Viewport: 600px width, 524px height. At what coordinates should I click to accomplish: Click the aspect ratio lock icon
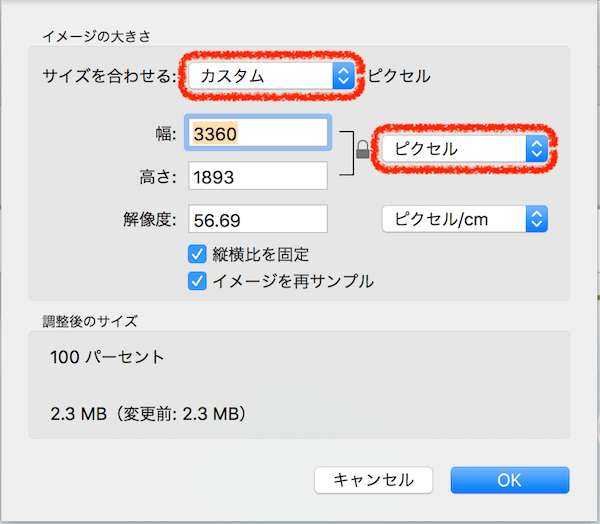[362, 151]
